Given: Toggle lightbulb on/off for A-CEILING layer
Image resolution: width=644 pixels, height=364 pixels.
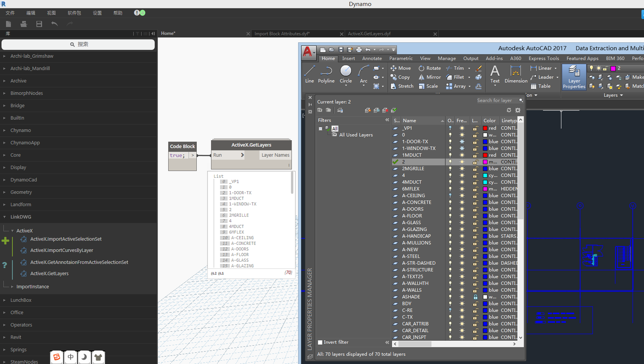Looking at the screenshot, I should tap(450, 196).
